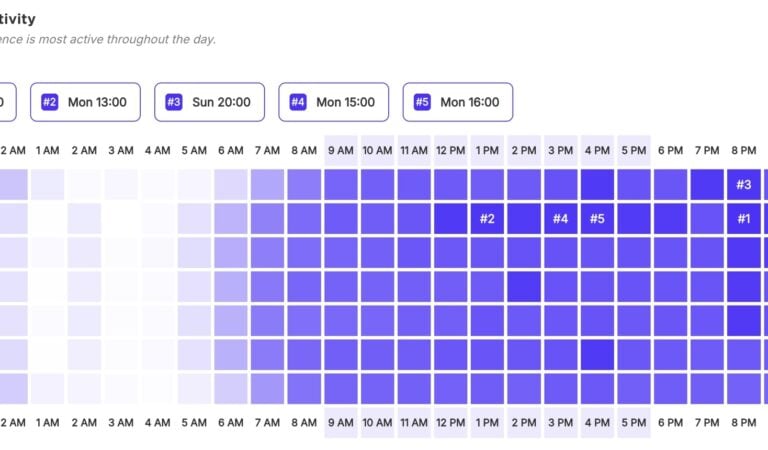Select the heatmap cell marked #4
Image resolution: width=768 pixels, height=450 pixels.
[x=560, y=219]
